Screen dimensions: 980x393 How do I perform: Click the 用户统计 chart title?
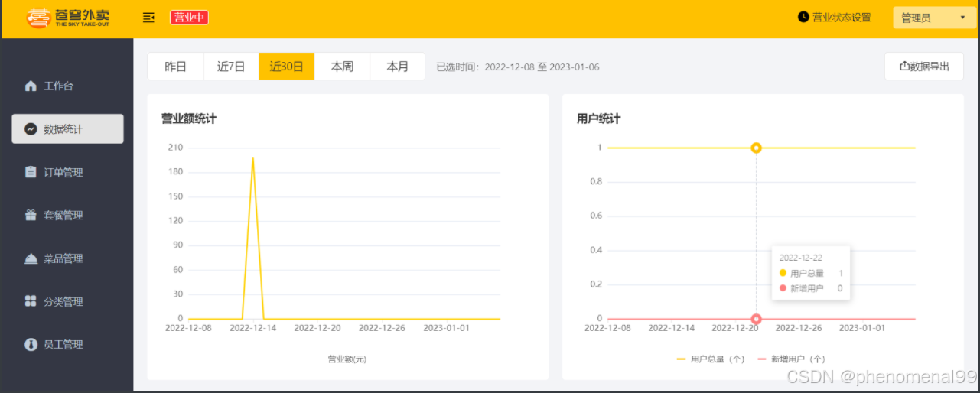pyautogui.click(x=598, y=119)
